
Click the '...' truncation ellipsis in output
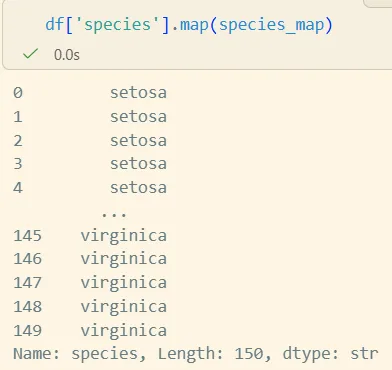tap(114, 215)
